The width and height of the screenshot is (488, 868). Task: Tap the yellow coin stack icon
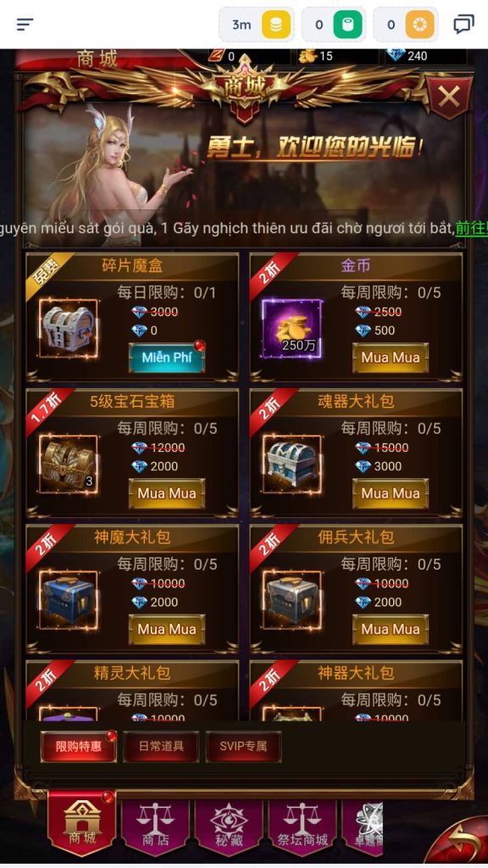coord(276,25)
